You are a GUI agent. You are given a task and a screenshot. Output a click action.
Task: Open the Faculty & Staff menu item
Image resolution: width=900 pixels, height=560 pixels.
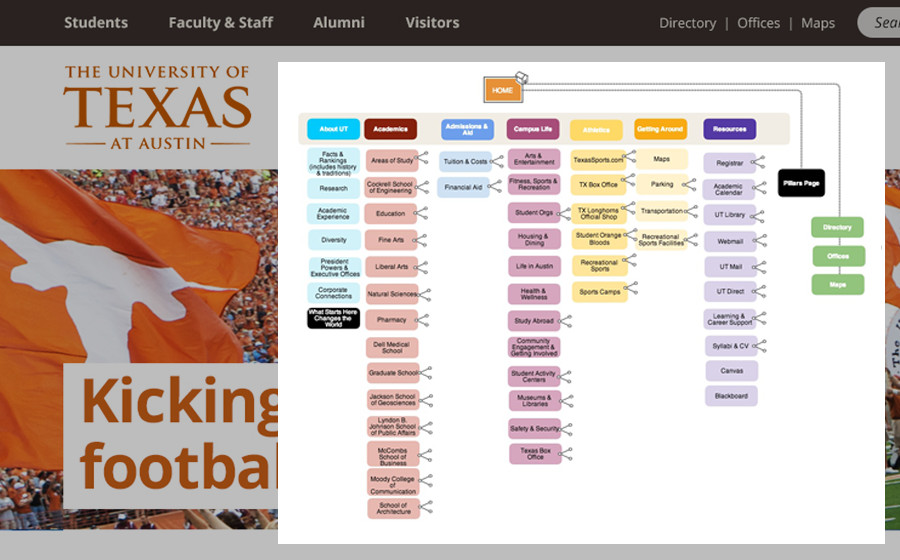tap(220, 22)
